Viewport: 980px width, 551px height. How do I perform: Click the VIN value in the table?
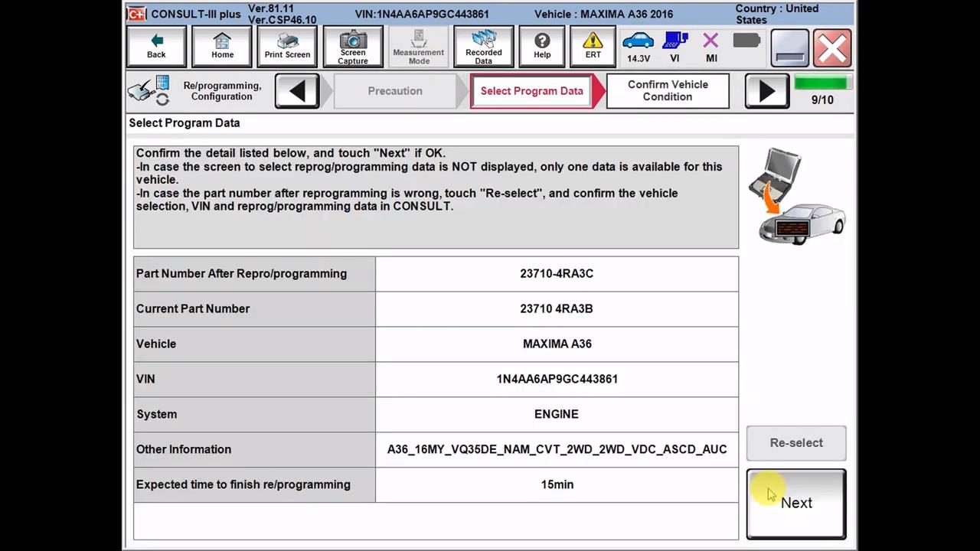pos(557,379)
